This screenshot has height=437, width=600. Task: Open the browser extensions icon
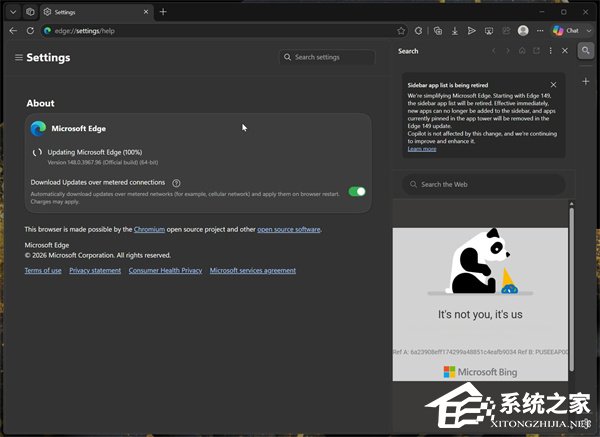point(419,31)
